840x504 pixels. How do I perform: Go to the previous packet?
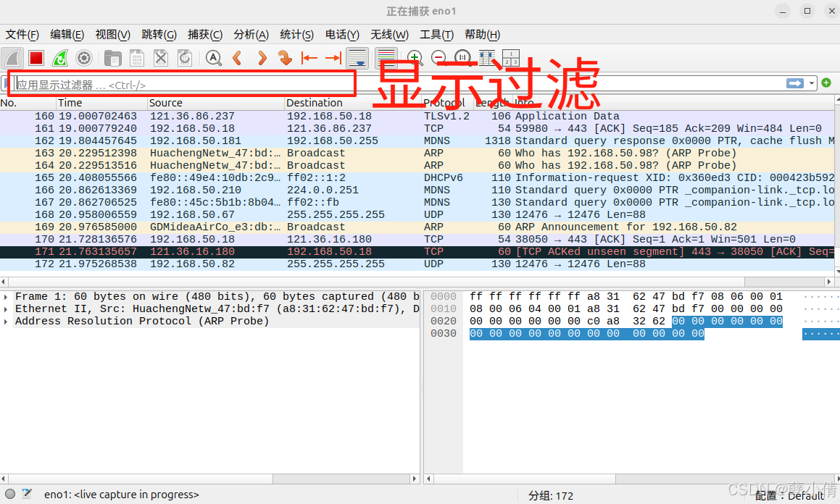pos(237,58)
